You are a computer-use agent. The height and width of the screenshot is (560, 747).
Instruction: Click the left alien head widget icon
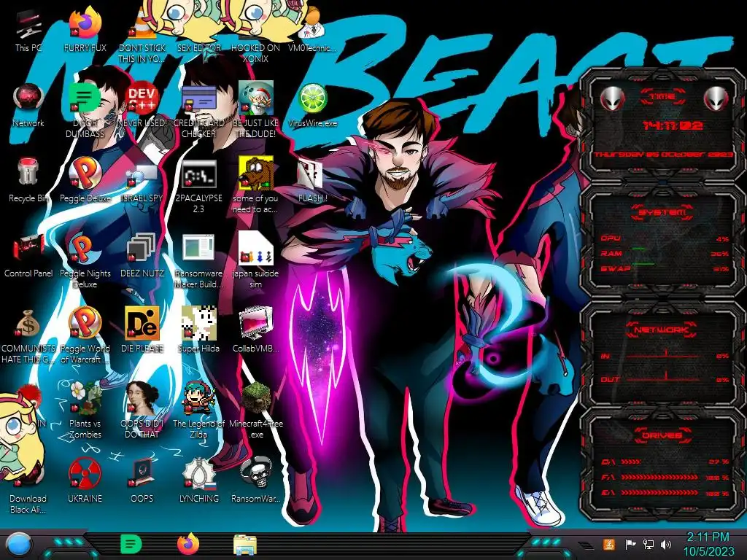coord(612,99)
